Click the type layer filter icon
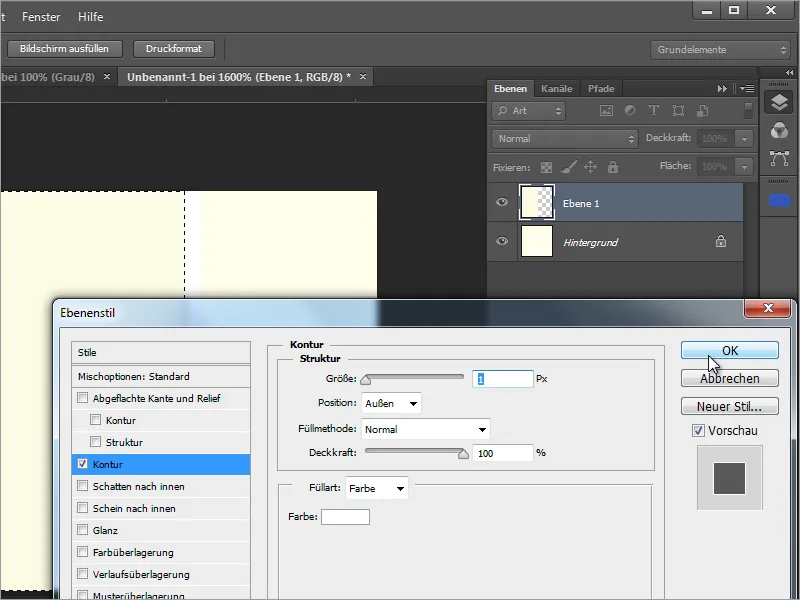The image size is (800, 600). tap(654, 111)
